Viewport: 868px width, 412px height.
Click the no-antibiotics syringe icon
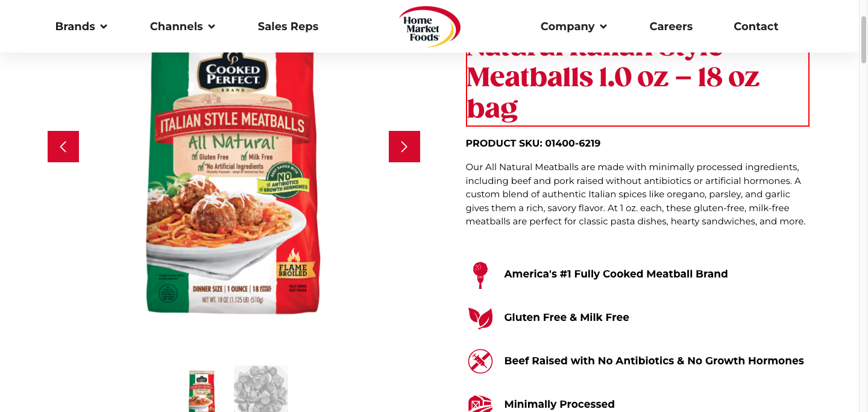click(480, 361)
